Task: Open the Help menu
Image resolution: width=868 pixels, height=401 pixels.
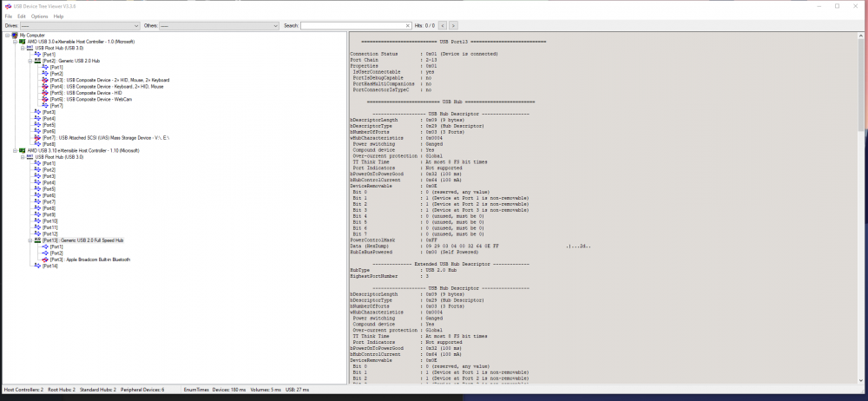Action: tap(59, 16)
